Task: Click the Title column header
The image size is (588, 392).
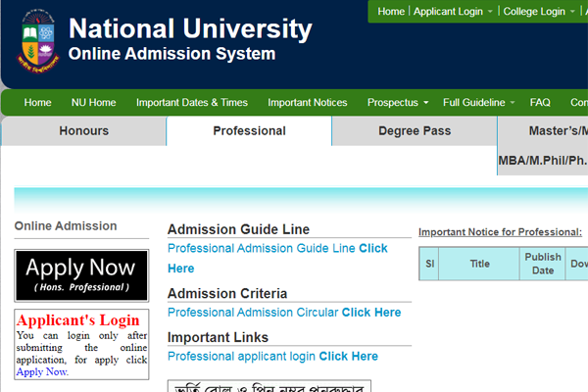Action: click(x=479, y=264)
